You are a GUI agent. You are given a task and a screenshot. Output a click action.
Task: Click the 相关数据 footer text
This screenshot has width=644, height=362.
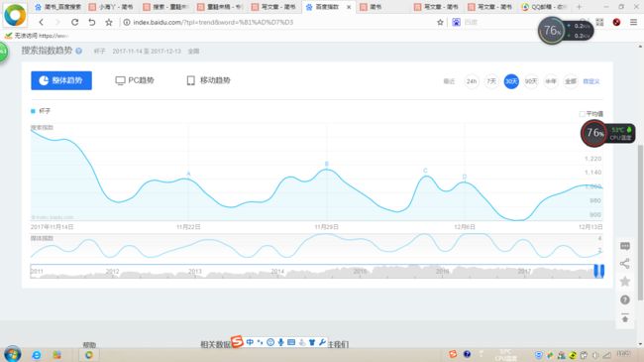215,344
